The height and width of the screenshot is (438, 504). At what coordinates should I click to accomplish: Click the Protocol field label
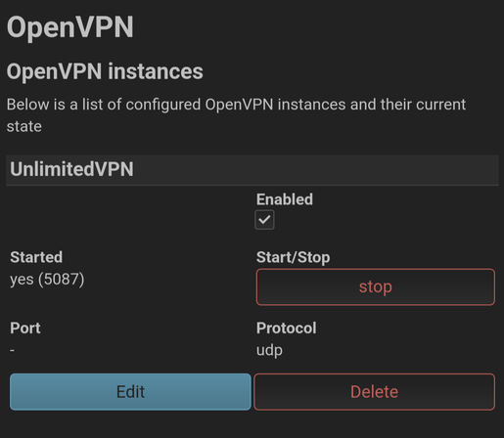click(286, 328)
